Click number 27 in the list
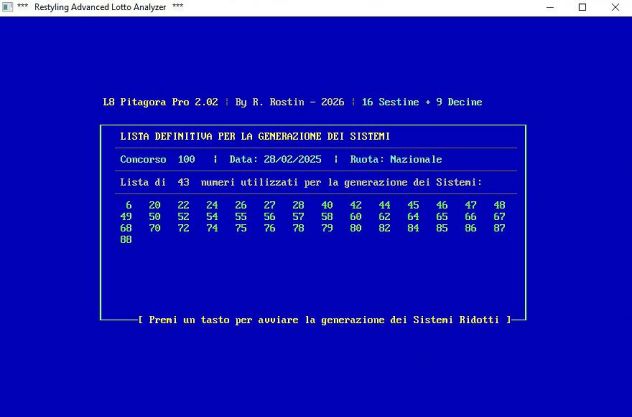Screen dimensions: 632x417 tap(270, 205)
